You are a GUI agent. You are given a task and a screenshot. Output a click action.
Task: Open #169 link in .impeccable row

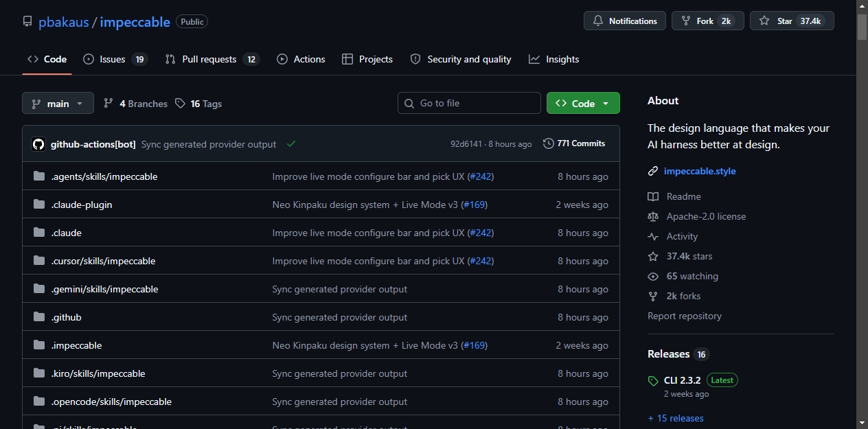click(475, 345)
